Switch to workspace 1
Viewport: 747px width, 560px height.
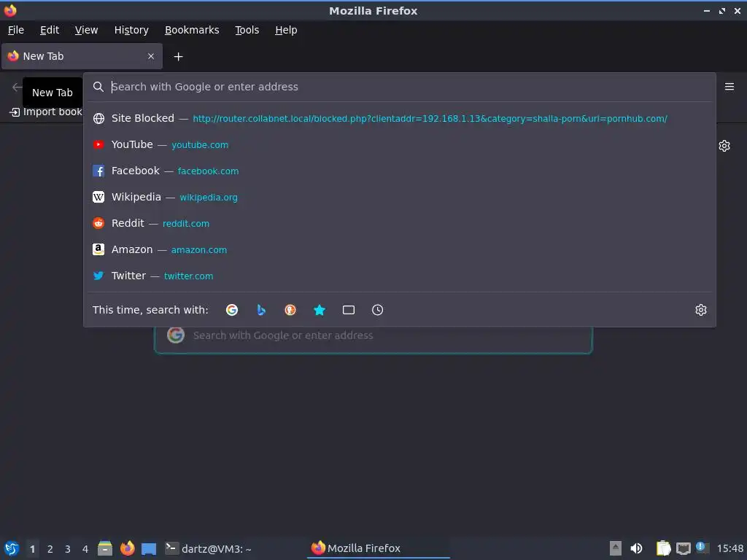(32, 549)
